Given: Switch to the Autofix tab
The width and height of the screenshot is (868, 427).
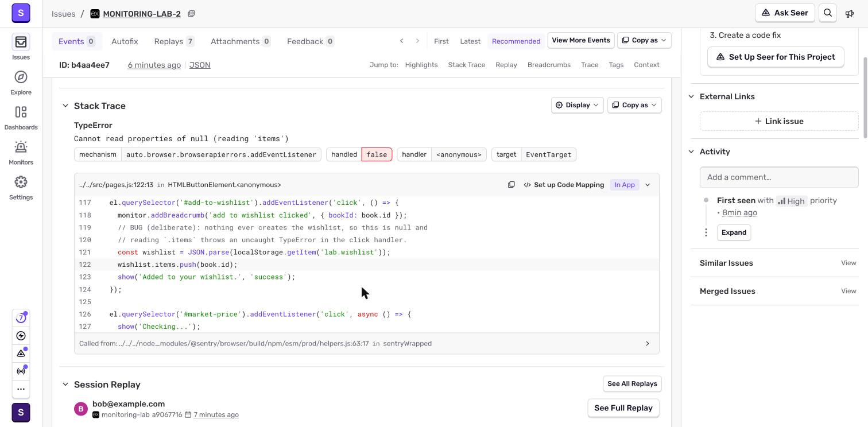Looking at the screenshot, I should pos(125,41).
